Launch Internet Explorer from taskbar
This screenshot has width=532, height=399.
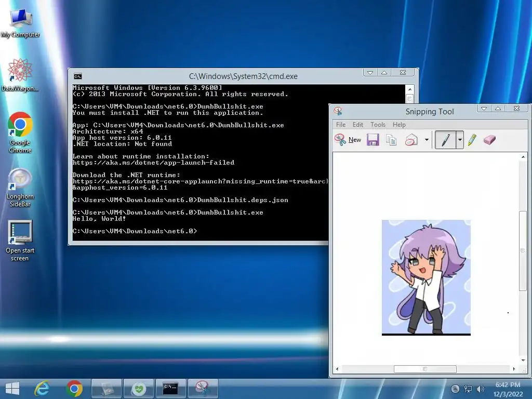coord(43,389)
